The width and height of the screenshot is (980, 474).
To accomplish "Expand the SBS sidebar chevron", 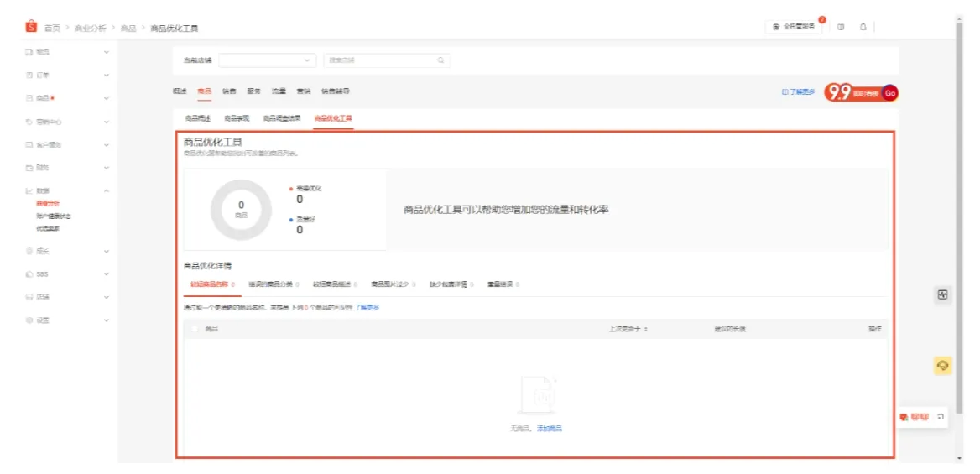I will click(107, 273).
